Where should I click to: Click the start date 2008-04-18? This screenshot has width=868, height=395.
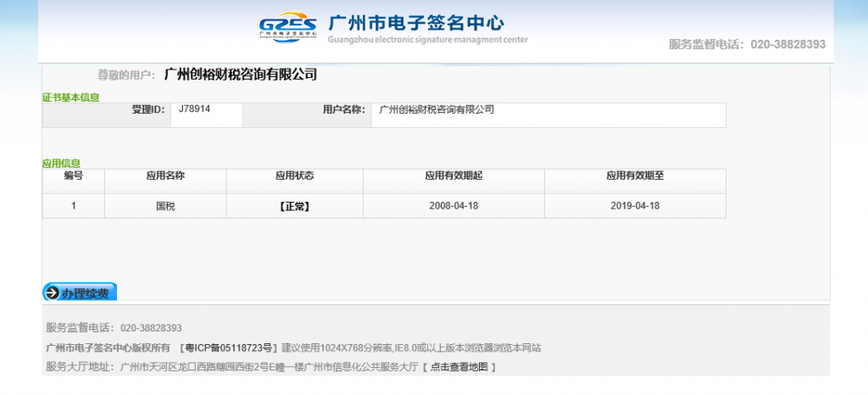(453, 206)
